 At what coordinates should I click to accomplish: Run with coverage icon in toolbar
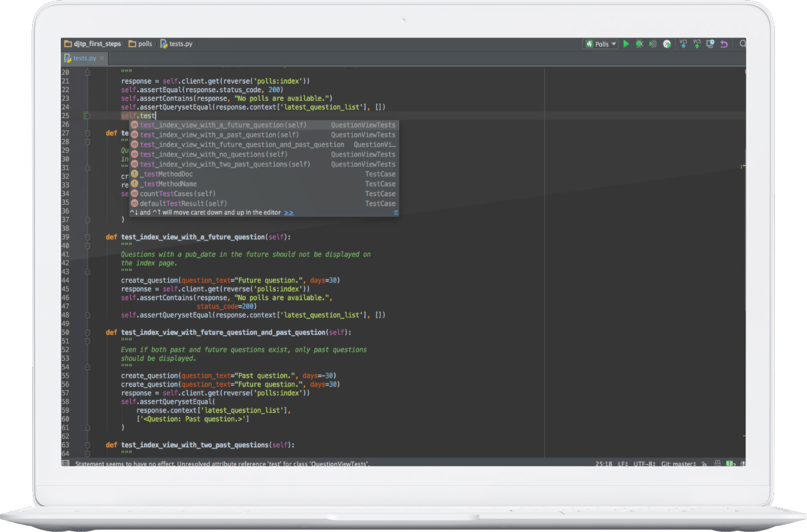653,44
